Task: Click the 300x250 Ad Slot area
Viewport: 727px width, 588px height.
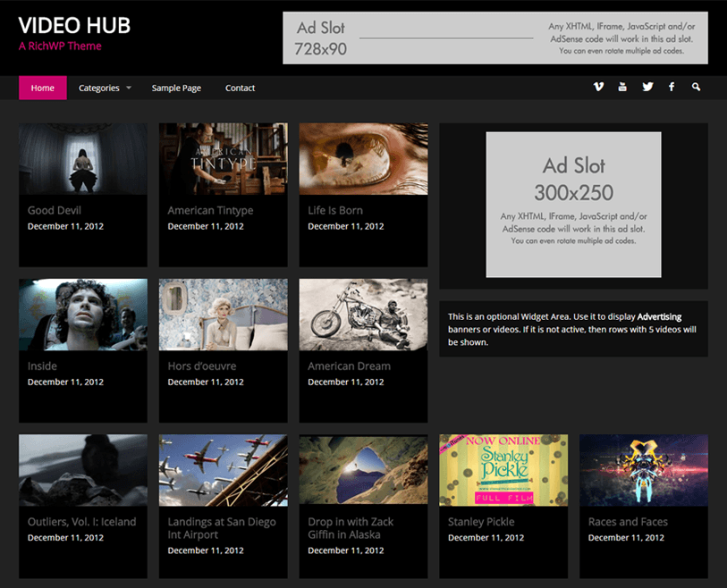Action: [x=573, y=201]
